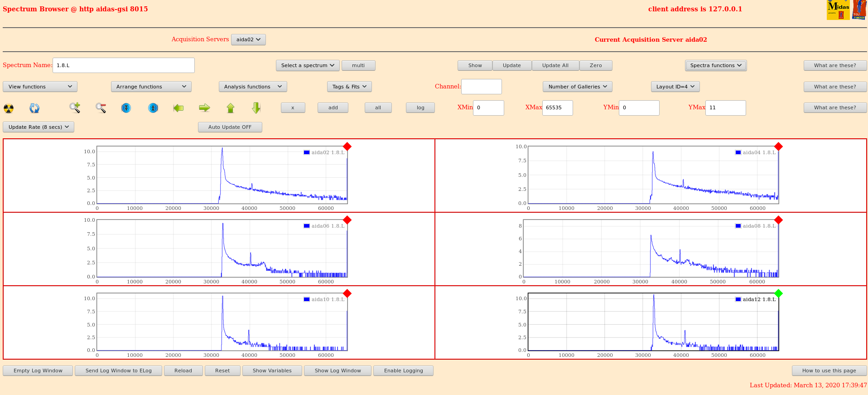Click the x button
This screenshot has height=395, width=868.
click(x=293, y=108)
